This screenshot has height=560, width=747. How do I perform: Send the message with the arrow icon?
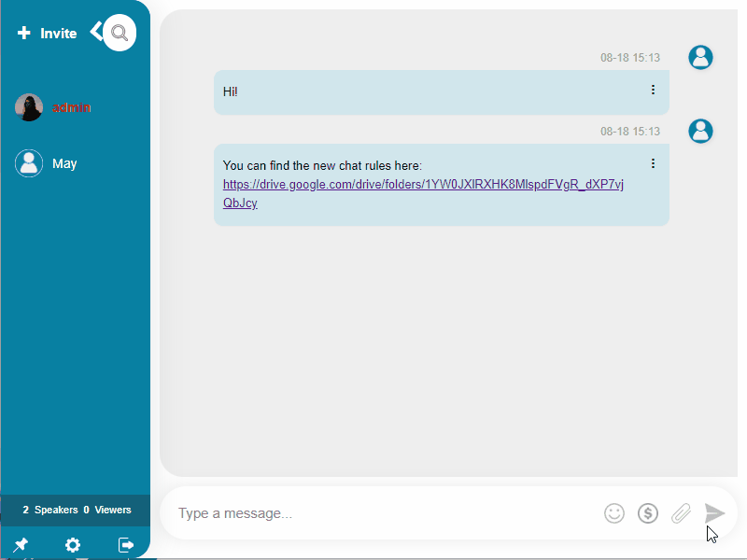point(714,512)
